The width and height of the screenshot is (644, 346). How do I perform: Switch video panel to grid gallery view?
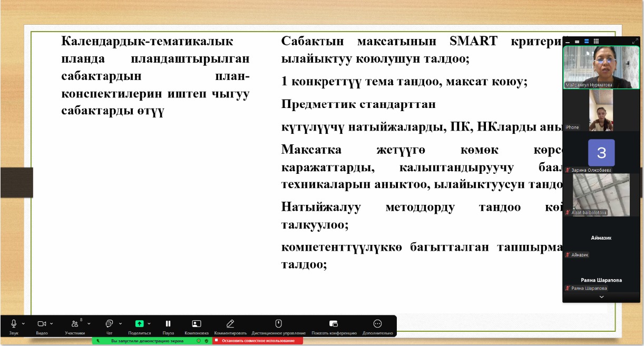[597, 41]
